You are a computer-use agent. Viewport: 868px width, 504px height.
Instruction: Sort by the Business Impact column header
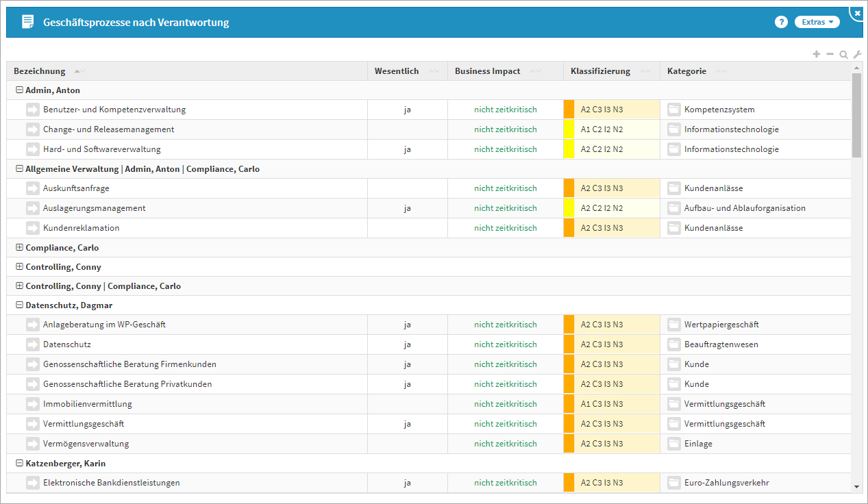click(x=487, y=71)
